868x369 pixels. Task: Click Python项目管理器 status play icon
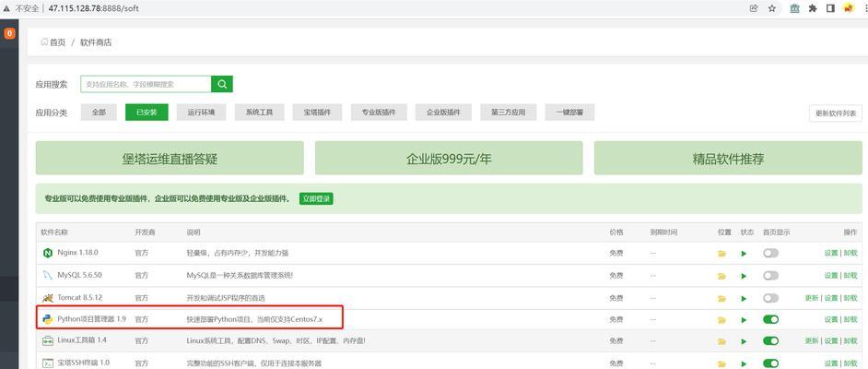tap(744, 320)
